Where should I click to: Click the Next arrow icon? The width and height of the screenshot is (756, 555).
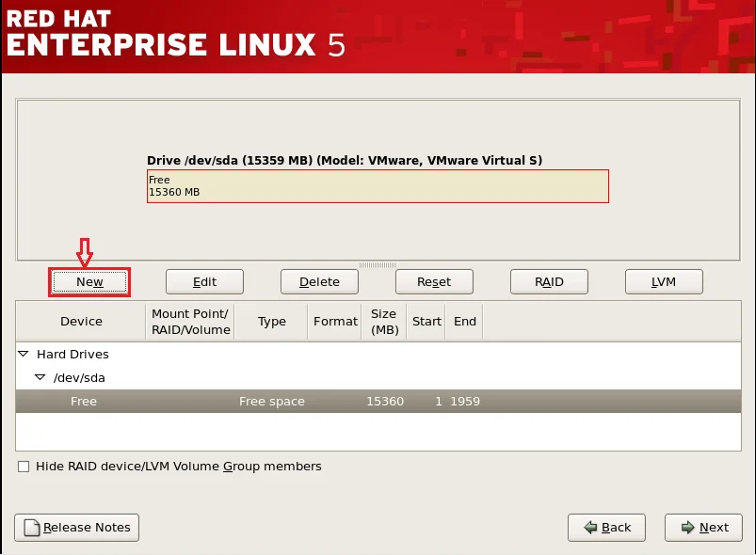click(x=687, y=528)
